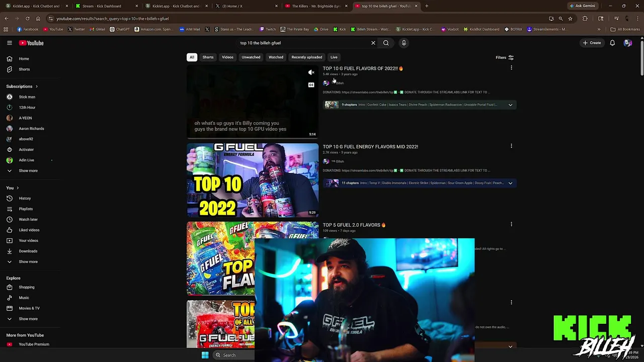Open more options for TOP 10 G FUEL ENERGY FLAVORS MID 2022
The image size is (644, 362).
pos(511,146)
